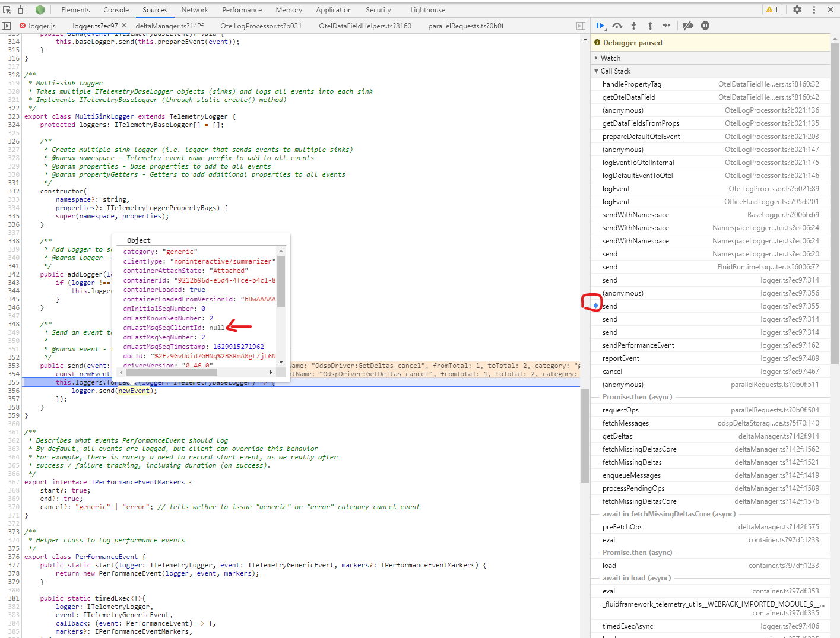View the issues warning badge showing 1
This screenshot has height=638, width=840.
tap(772, 9)
